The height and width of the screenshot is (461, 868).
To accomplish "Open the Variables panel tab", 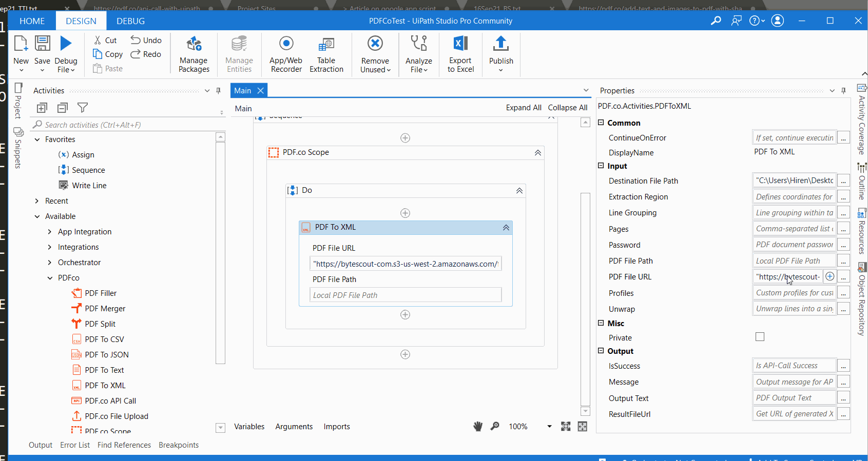I will tap(249, 427).
